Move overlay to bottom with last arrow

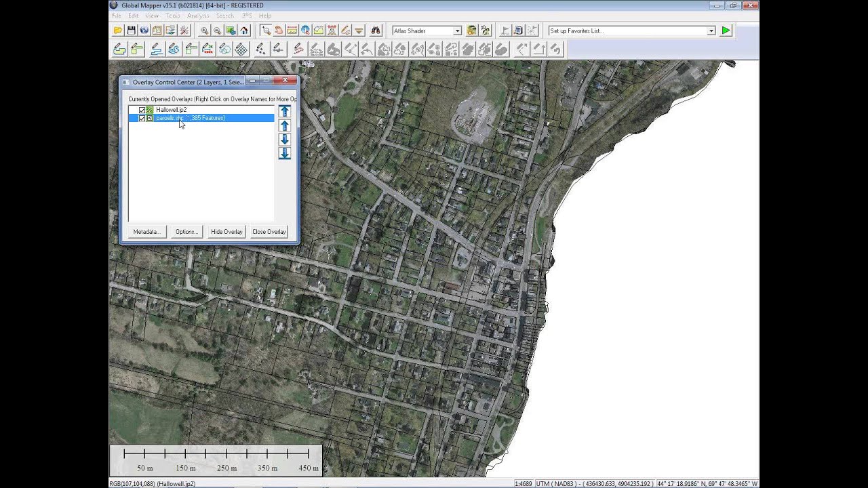[285, 154]
